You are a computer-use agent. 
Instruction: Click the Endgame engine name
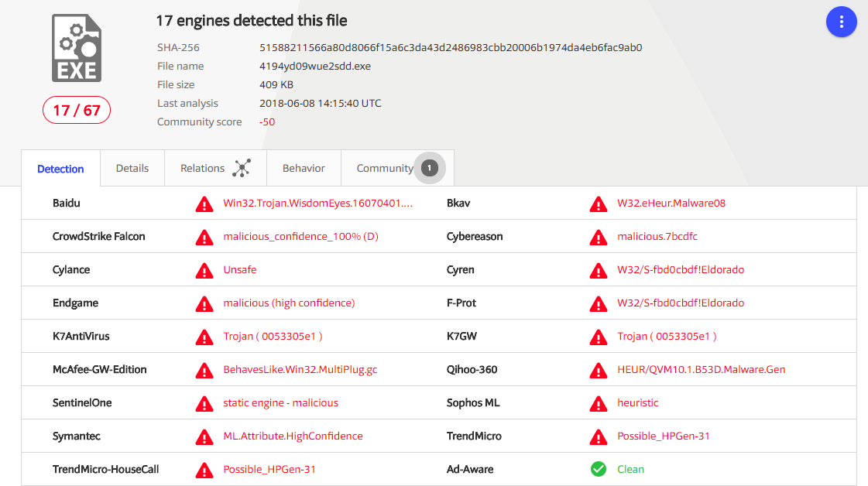pos(75,303)
